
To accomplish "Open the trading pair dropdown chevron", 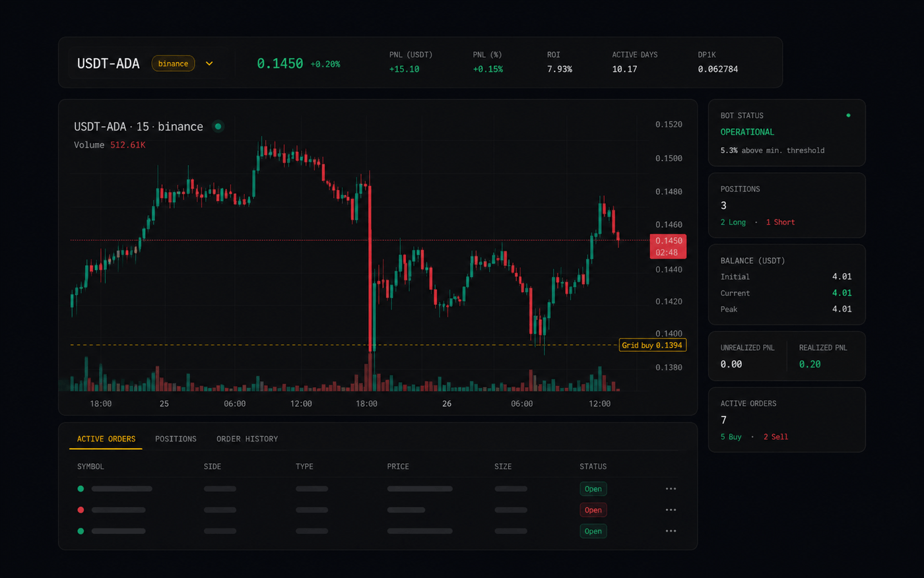I will (x=209, y=64).
